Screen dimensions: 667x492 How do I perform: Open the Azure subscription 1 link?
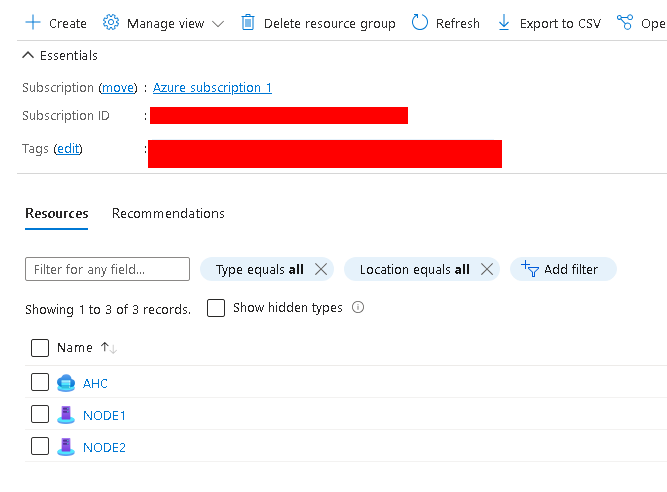pos(212,88)
